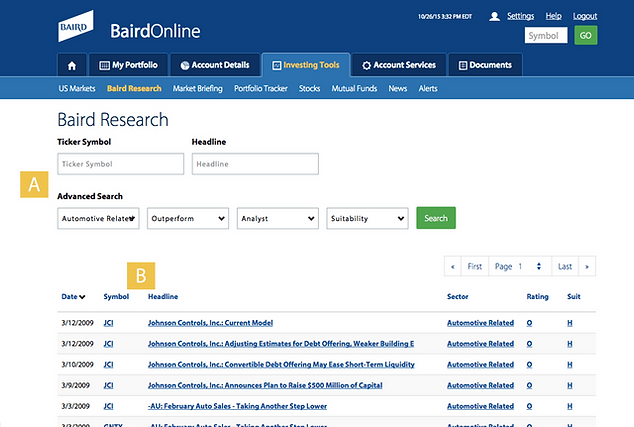
Task: Click JCI symbol in Current Model row
Action: tap(108, 323)
